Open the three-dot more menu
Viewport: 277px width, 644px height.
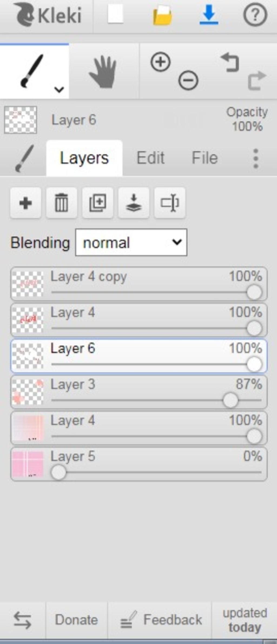pyautogui.click(x=256, y=158)
